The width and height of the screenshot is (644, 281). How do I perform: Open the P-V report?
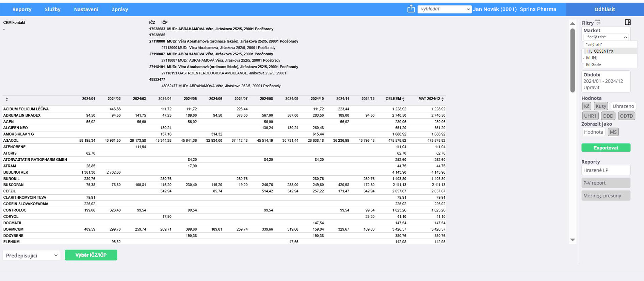coord(606,183)
